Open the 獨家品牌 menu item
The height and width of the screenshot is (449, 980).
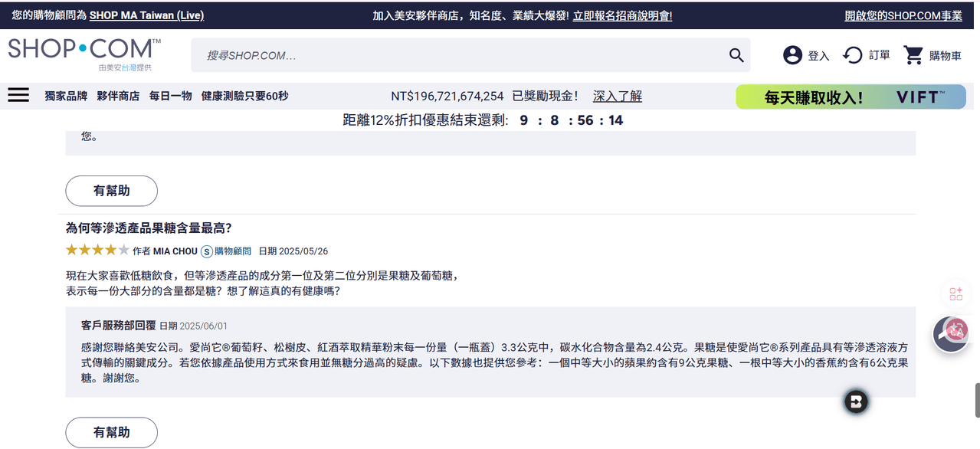point(66,96)
